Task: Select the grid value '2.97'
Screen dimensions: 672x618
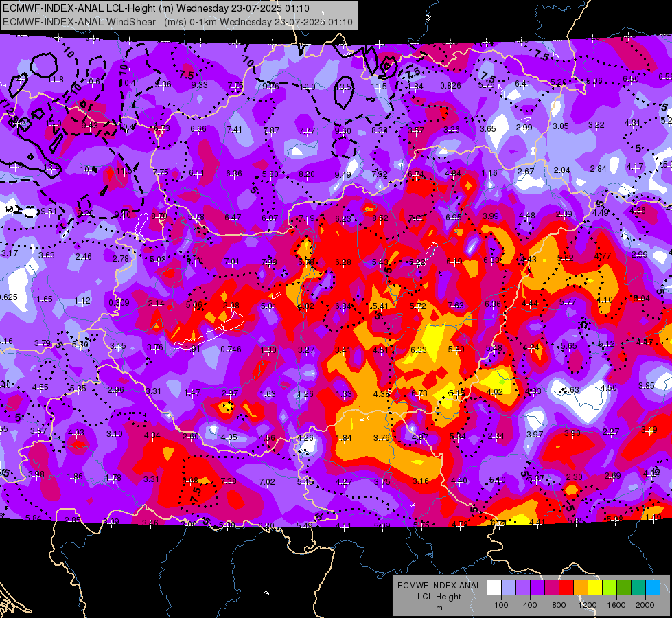Action: coord(230,393)
